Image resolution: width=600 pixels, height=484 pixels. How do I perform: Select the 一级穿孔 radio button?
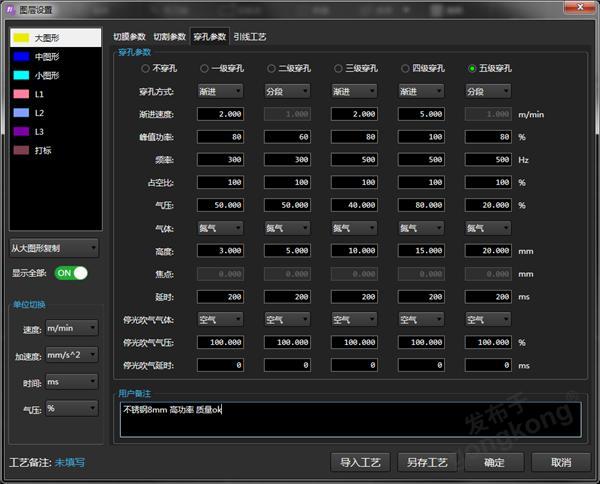click(205, 69)
